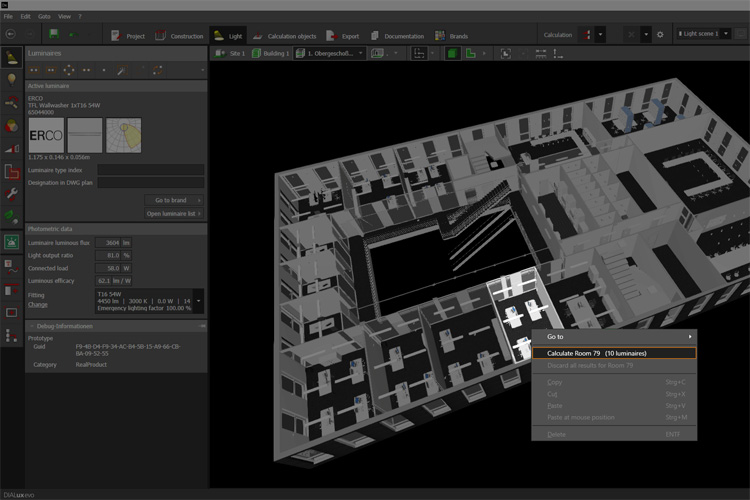The width and height of the screenshot is (750, 500).
Task: Click the Luminaire type index field
Action: point(150,170)
